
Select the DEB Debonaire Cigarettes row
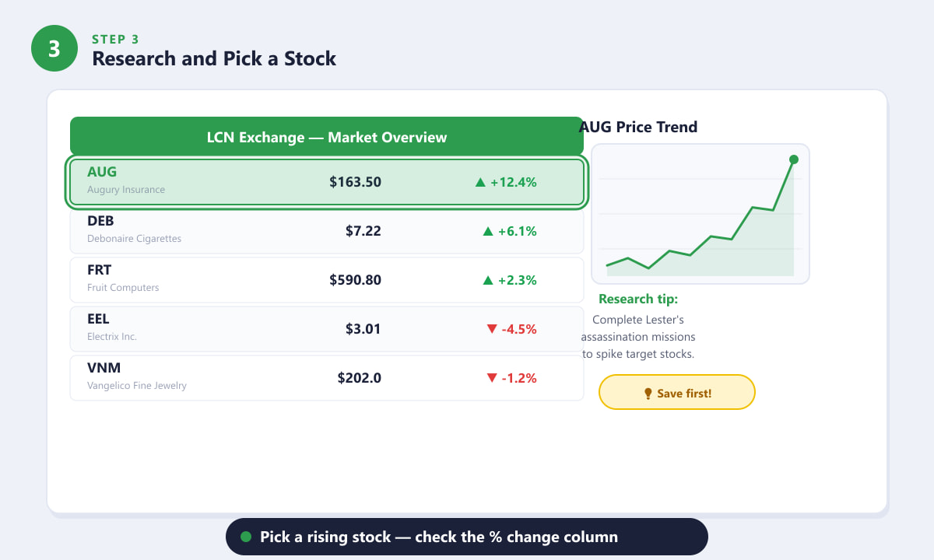point(327,231)
